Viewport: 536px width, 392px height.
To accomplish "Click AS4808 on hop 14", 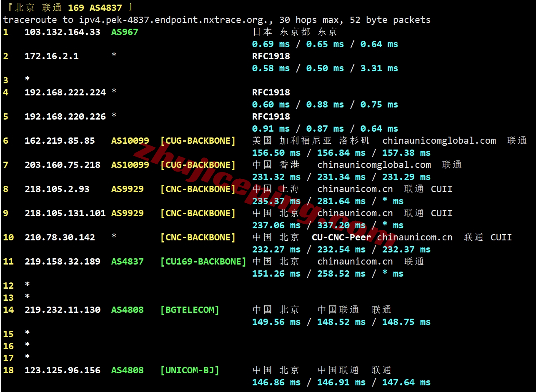I will click(x=128, y=310).
